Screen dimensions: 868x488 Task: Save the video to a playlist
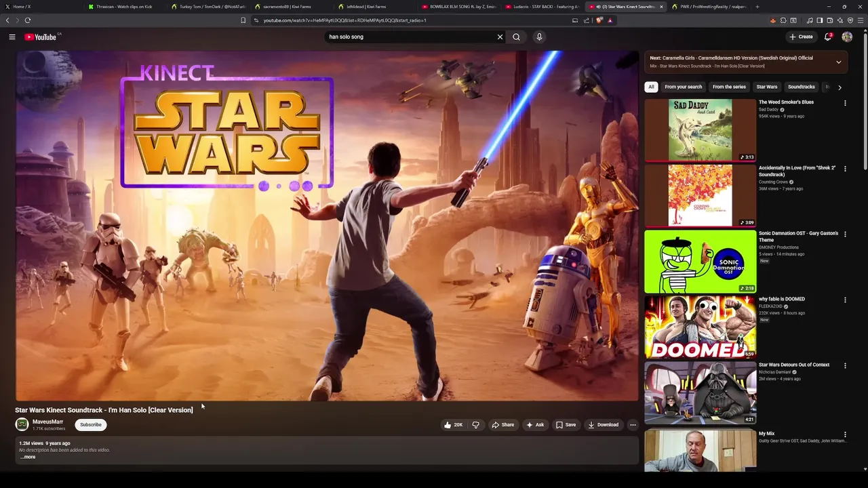(x=566, y=425)
